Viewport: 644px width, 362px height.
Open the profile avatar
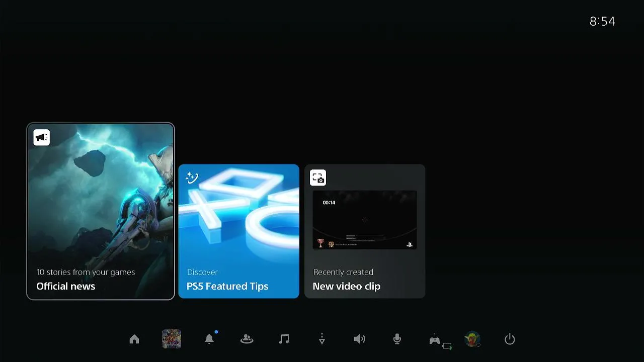pyautogui.click(x=472, y=339)
